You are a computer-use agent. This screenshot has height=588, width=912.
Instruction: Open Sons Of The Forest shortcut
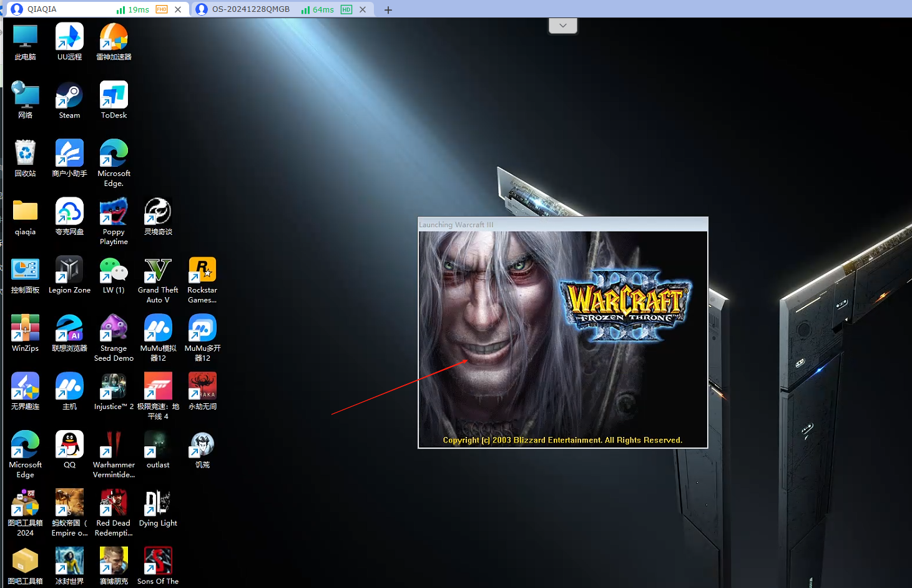[x=158, y=566]
